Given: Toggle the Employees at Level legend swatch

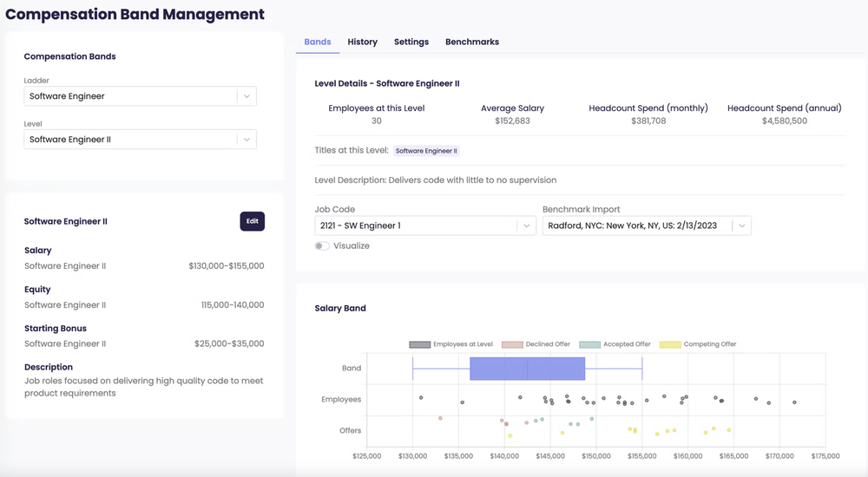Looking at the screenshot, I should [x=419, y=345].
